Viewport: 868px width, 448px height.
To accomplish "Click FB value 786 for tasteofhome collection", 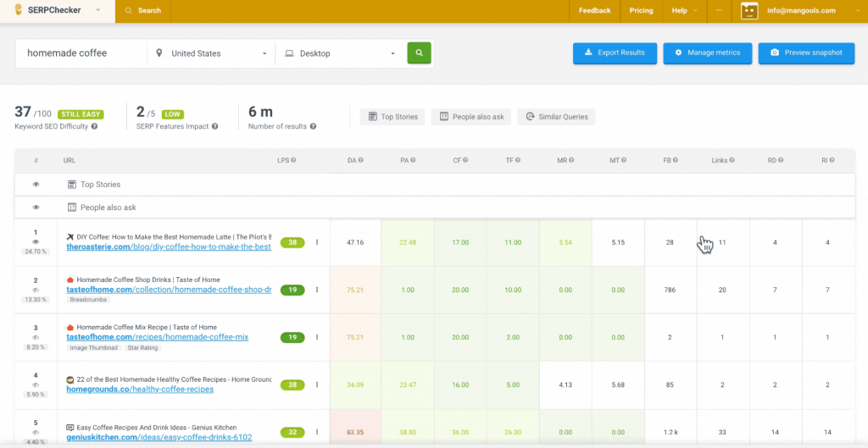I will [x=670, y=290].
